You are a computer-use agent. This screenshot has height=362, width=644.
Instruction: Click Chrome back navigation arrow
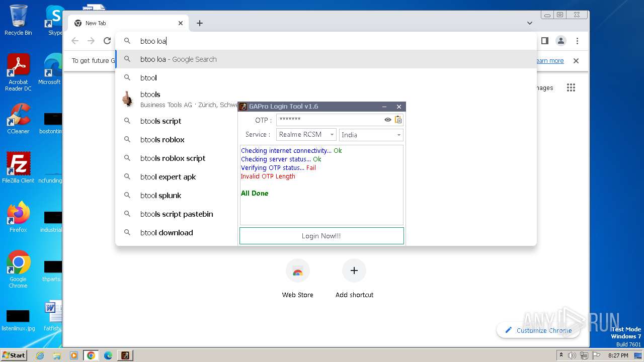click(x=75, y=41)
